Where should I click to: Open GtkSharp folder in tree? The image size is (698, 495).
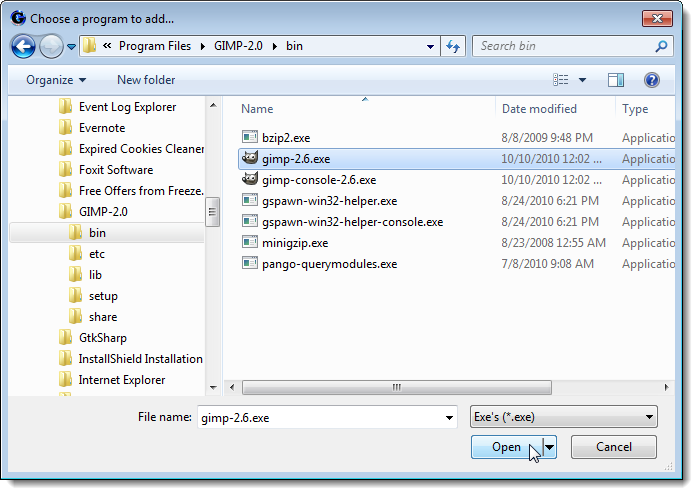pyautogui.click(x=102, y=338)
